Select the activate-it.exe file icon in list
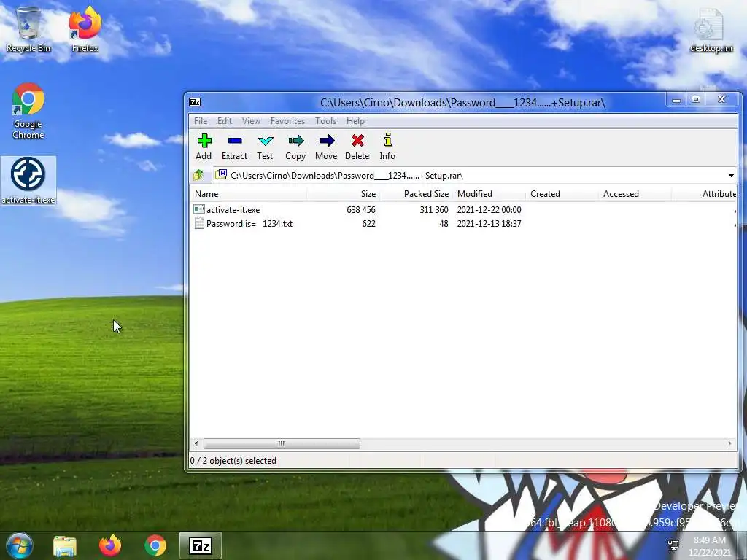 tap(199, 209)
